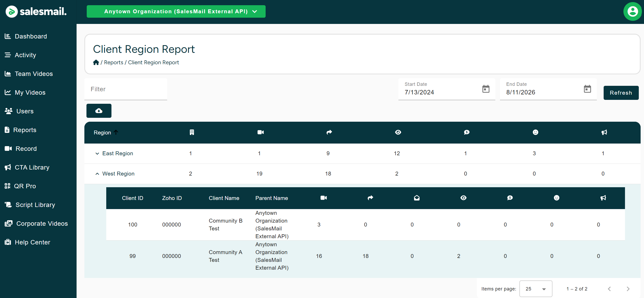Screen dimensions: 644x298
Task: Click the eye icon in client sub-table header
Action: [464, 198]
